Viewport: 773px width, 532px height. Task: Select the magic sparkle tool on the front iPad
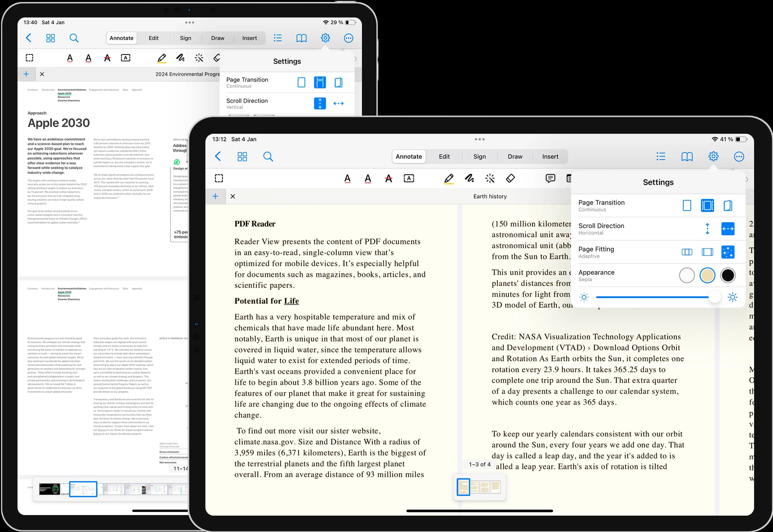[x=490, y=178]
